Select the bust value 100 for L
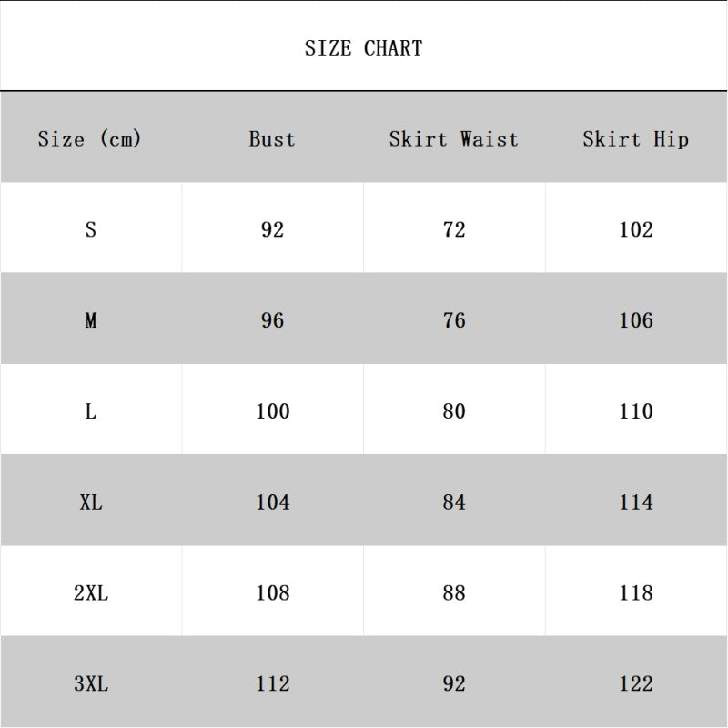Viewport: 728px width, 728px height. point(272,411)
